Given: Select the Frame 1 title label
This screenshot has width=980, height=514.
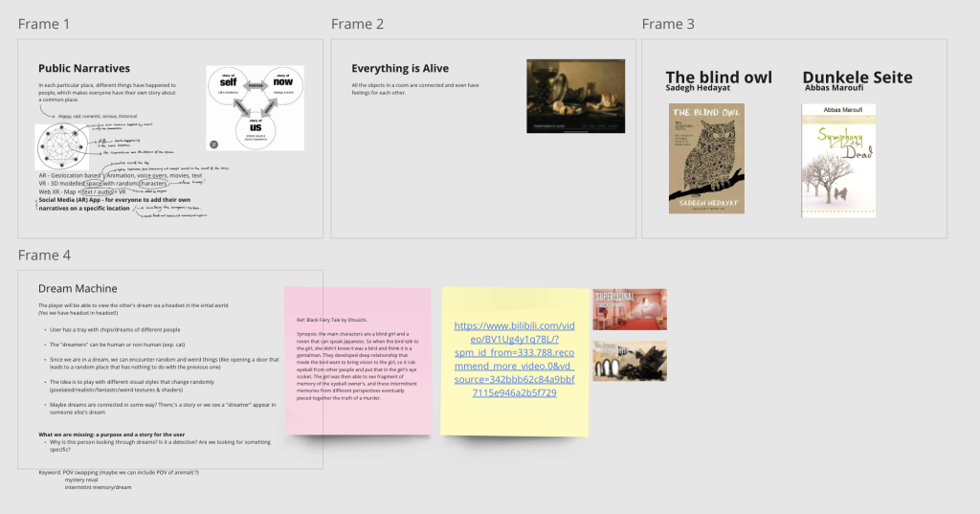Looking at the screenshot, I should (x=44, y=24).
